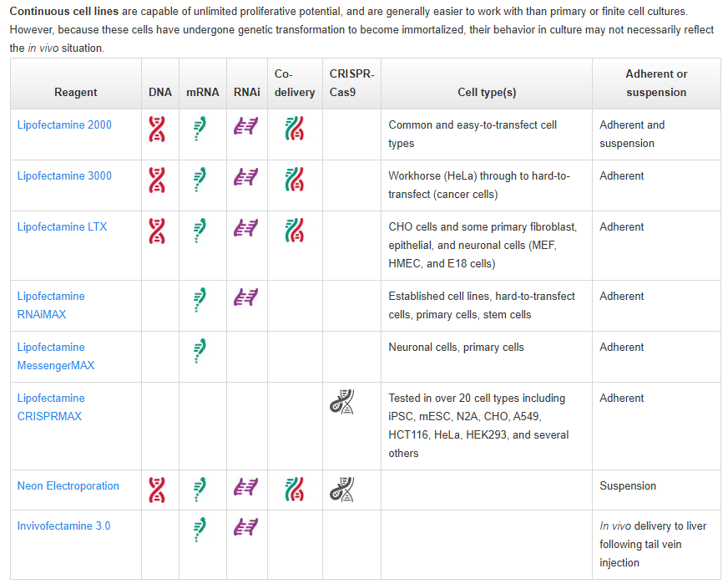Open the Invivofectamine 3.0 link
The width and height of the screenshot is (728, 584).
(x=63, y=526)
